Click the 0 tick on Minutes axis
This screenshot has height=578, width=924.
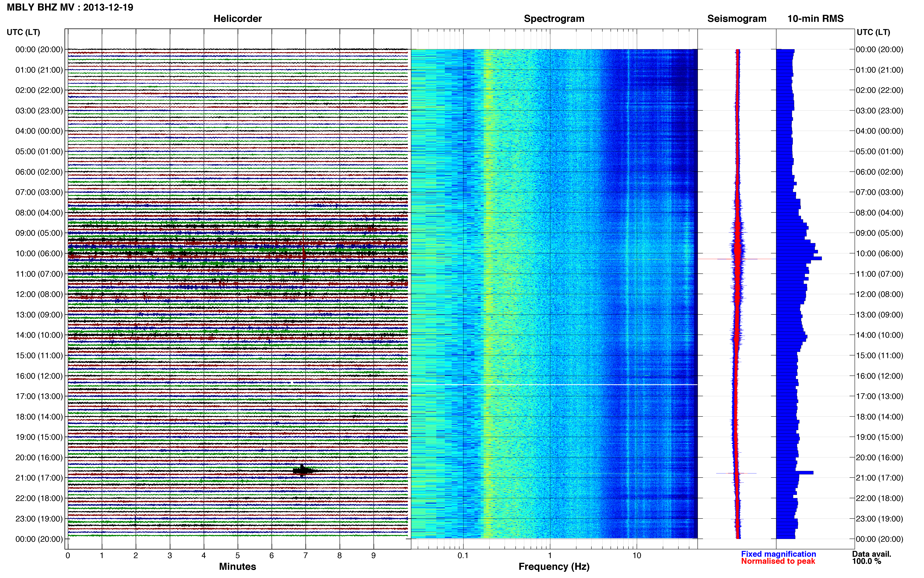pyautogui.click(x=68, y=555)
